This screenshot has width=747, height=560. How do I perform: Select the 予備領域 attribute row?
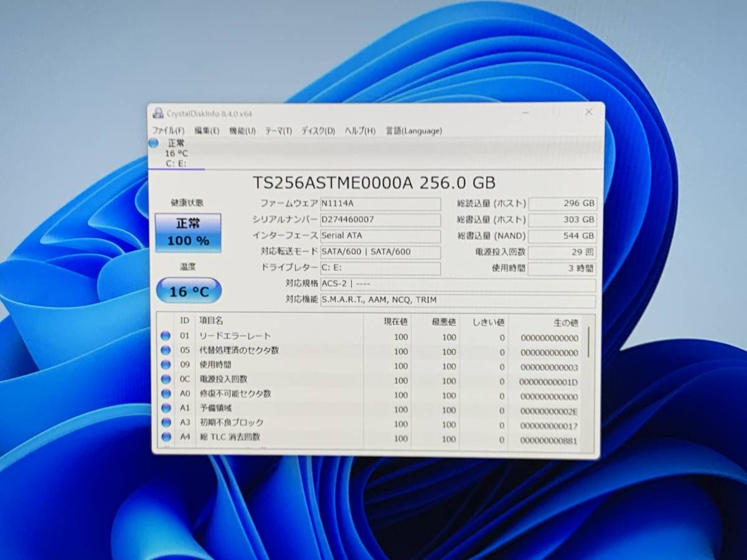(370, 409)
